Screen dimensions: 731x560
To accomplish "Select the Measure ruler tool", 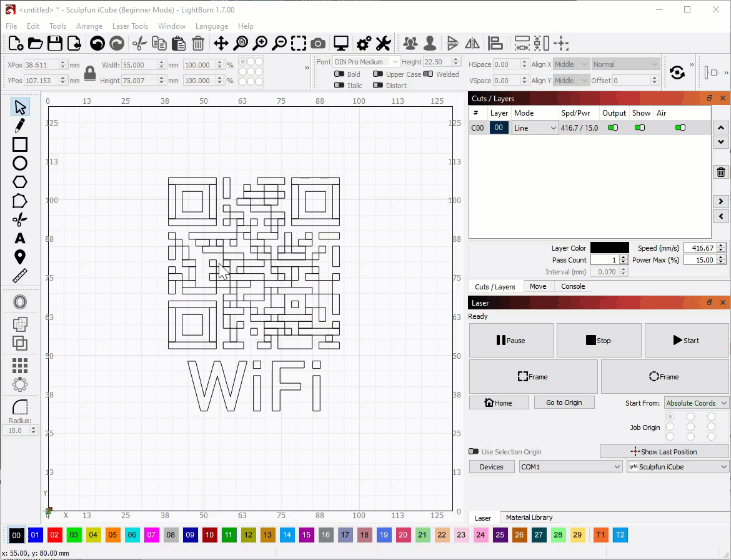I will (20, 276).
